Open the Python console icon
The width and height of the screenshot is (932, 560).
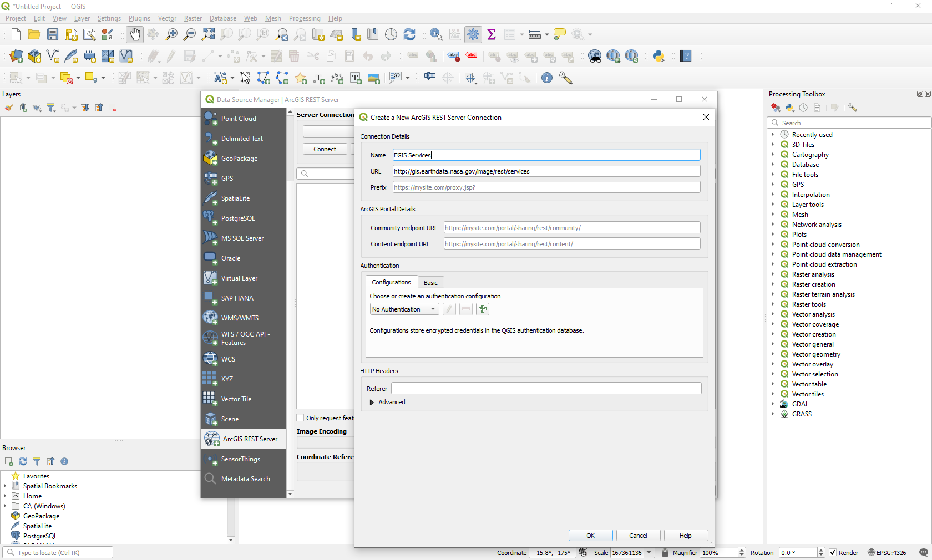(659, 56)
